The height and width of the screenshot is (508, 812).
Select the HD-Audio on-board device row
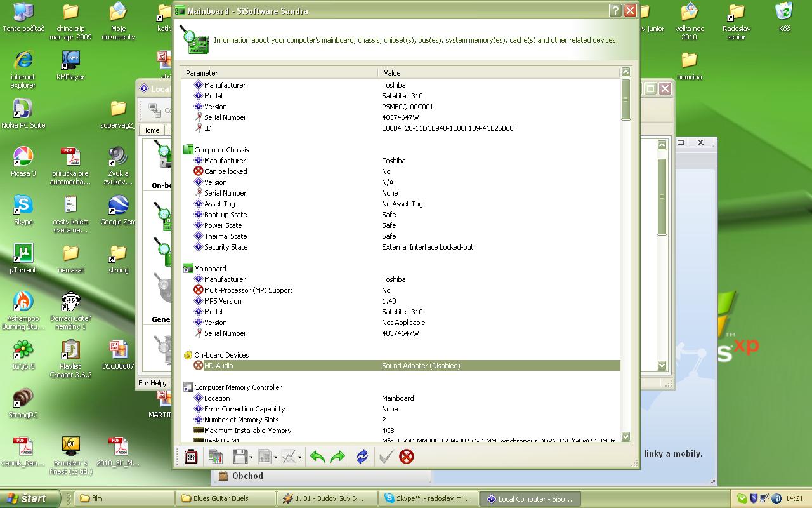click(400, 366)
